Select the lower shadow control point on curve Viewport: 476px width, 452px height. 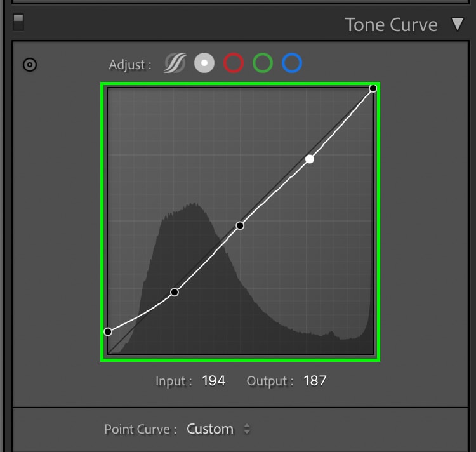[175, 292]
